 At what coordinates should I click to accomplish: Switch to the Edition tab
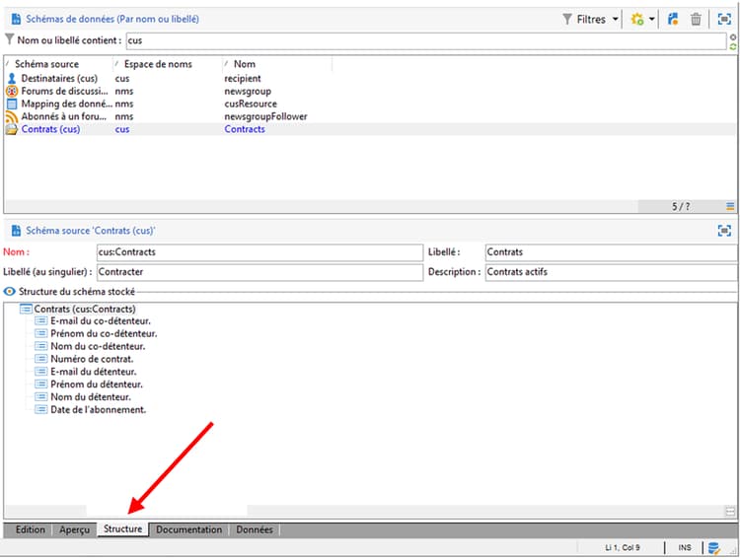click(x=31, y=529)
